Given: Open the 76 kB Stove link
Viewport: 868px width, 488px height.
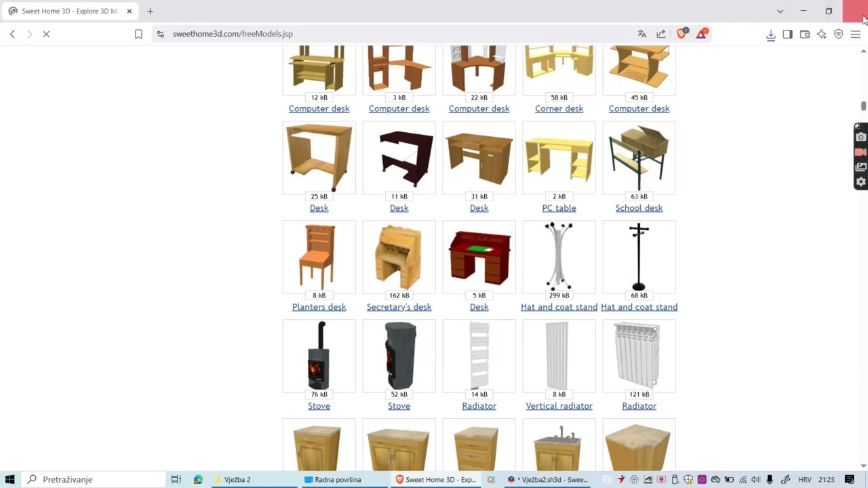Looking at the screenshot, I should (x=319, y=406).
